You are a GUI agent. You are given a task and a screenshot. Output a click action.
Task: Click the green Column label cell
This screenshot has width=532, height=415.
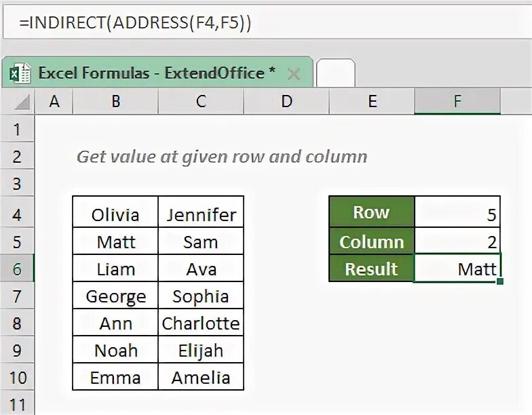[x=371, y=242]
